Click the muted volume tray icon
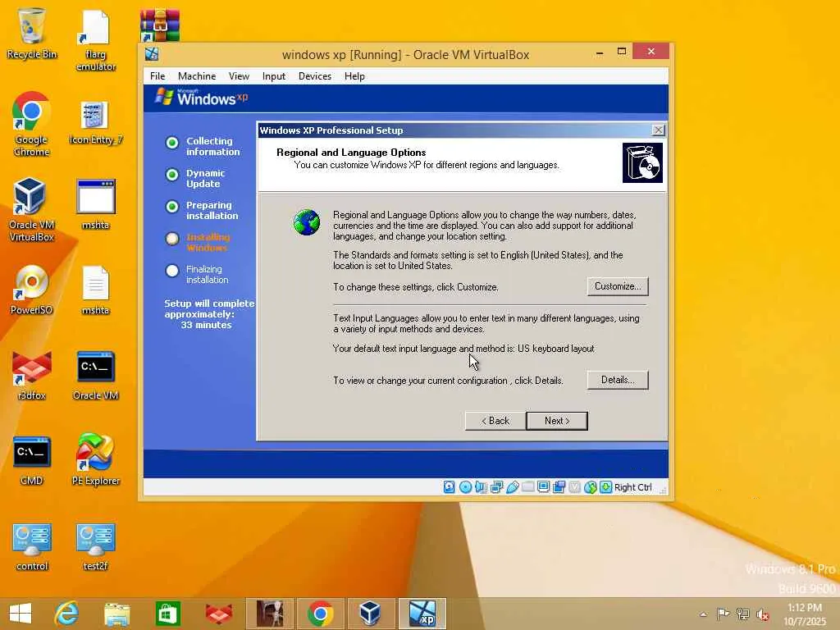This screenshot has width=840, height=630. click(x=762, y=614)
